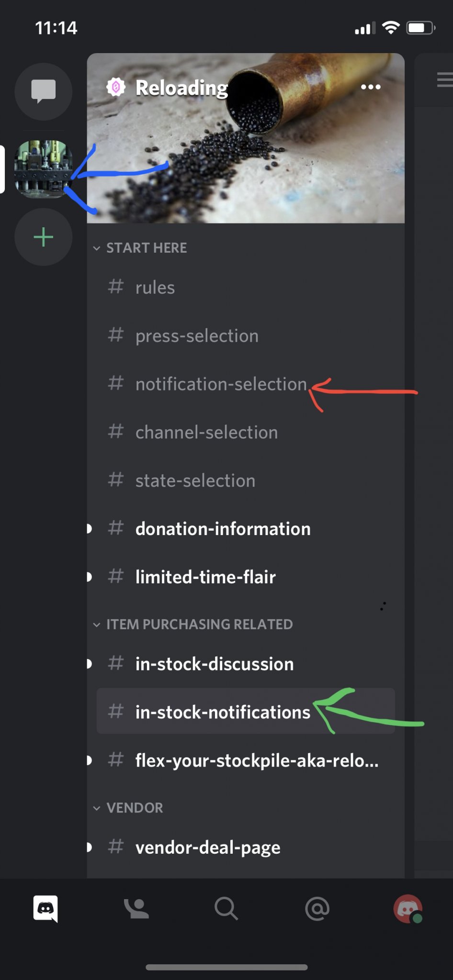Open the rules channel

pyautogui.click(x=155, y=288)
